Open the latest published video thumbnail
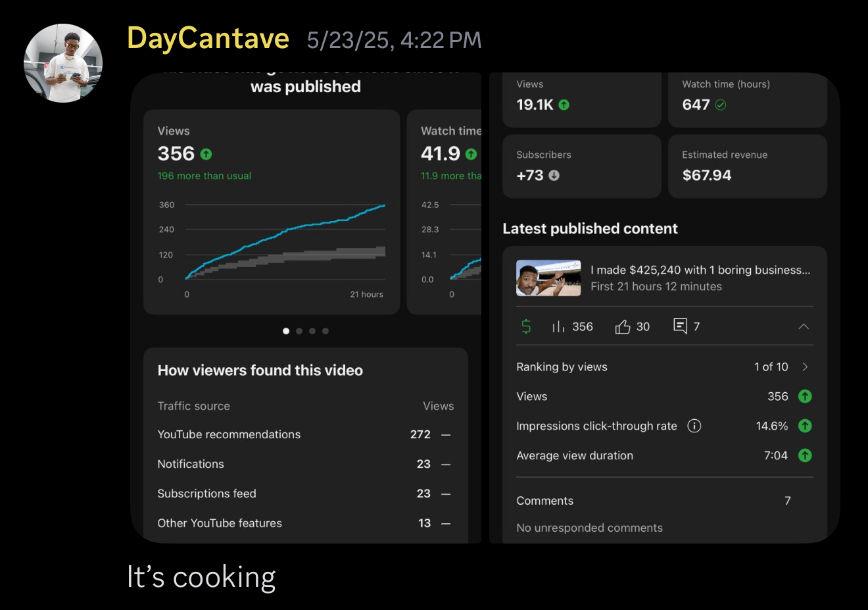The height and width of the screenshot is (610, 868). pos(548,278)
